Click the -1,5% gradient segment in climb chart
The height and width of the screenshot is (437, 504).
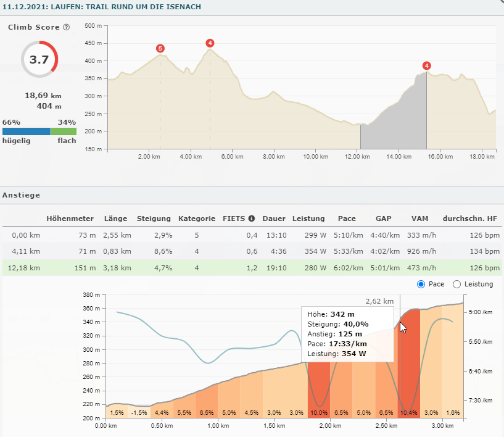pos(140,412)
